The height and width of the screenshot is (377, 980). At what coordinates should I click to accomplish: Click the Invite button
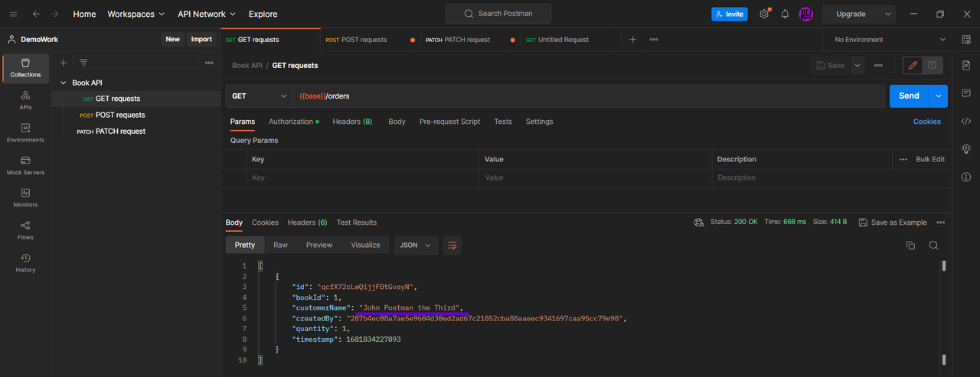click(x=730, y=14)
